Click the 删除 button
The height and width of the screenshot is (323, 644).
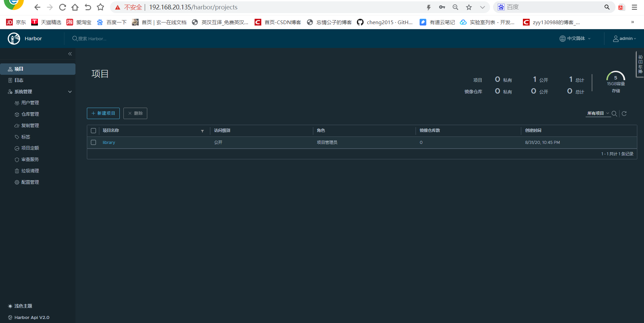[x=135, y=113]
